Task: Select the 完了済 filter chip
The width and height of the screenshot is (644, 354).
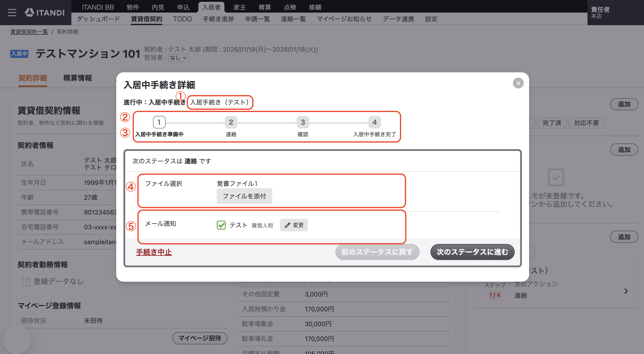Action: point(552,123)
